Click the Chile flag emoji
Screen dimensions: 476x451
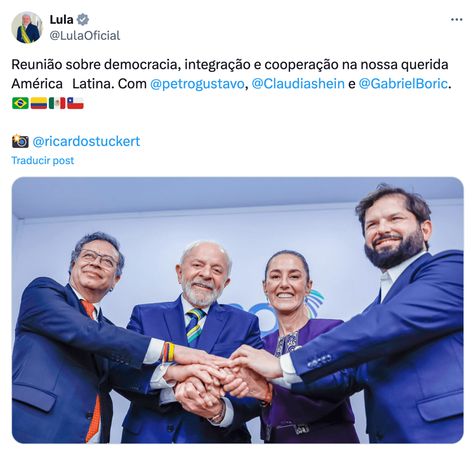[x=75, y=103]
